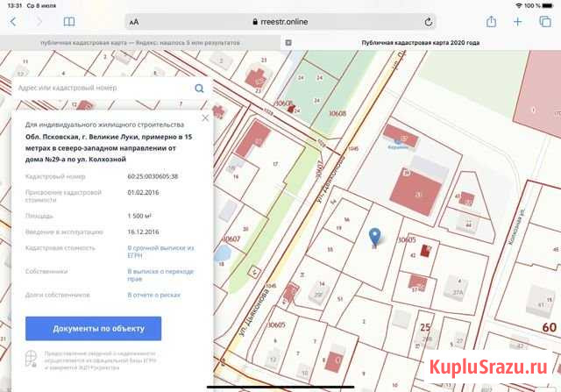Click parcel number 17 on map
Image resolution: width=561 pixels, height=392 pixels.
click(x=275, y=164)
